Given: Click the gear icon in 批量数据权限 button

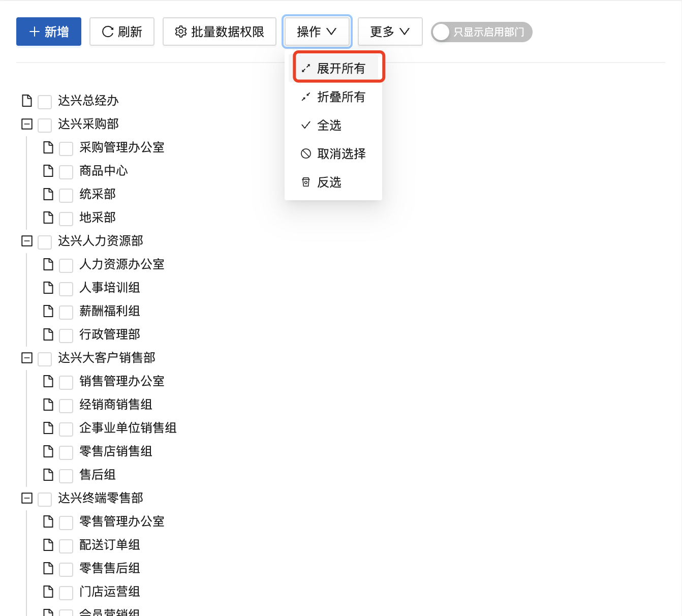Looking at the screenshot, I should (180, 32).
